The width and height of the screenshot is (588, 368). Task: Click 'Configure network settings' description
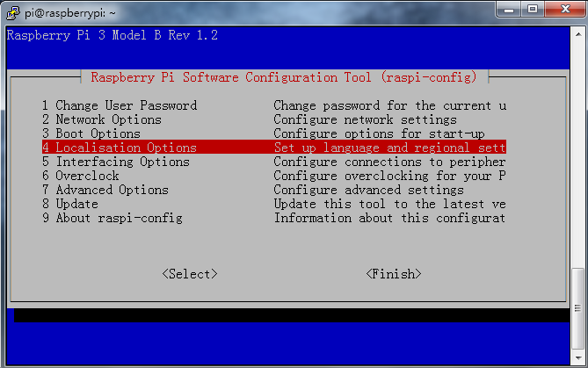click(x=366, y=119)
